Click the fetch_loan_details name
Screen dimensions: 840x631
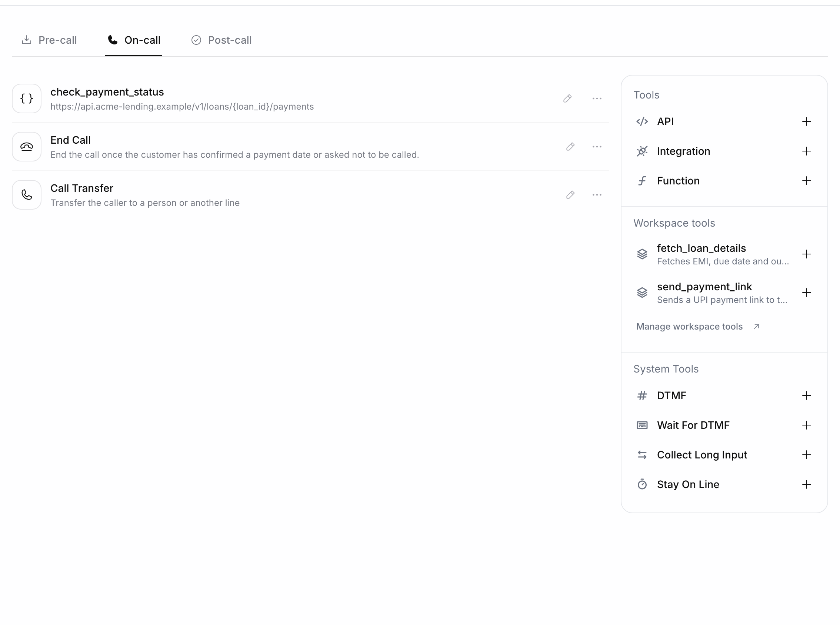(x=701, y=249)
